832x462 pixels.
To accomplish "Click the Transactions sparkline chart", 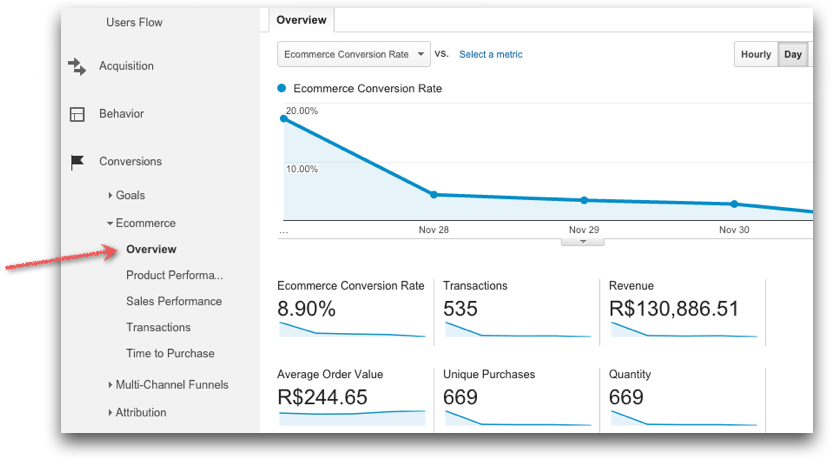I will [516, 331].
